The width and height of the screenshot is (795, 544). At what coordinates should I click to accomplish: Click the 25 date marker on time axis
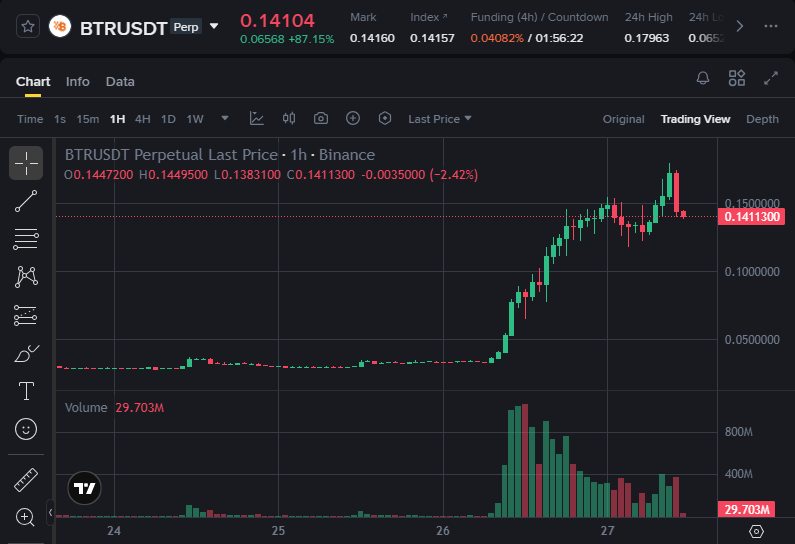point(278,531)
